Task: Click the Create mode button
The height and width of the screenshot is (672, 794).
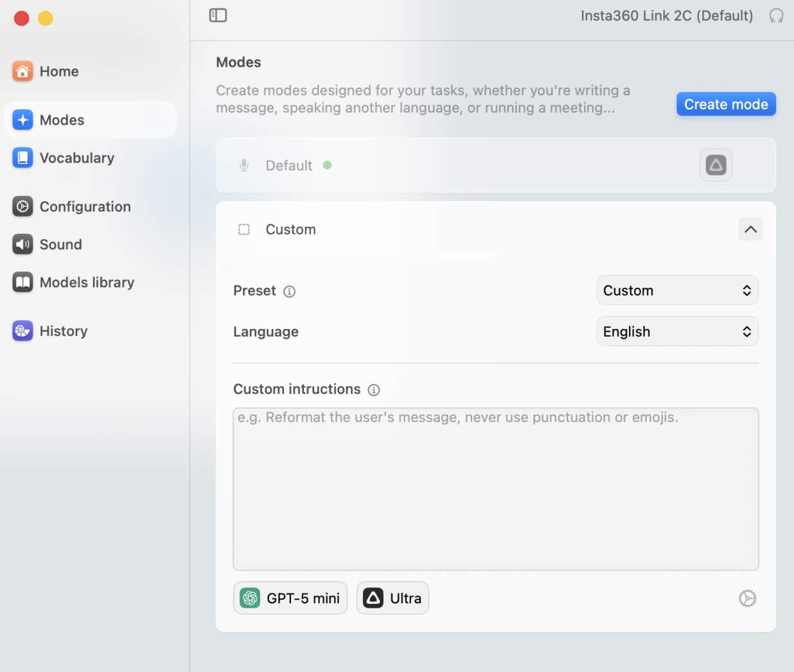Action: click(x=726, y=104)
